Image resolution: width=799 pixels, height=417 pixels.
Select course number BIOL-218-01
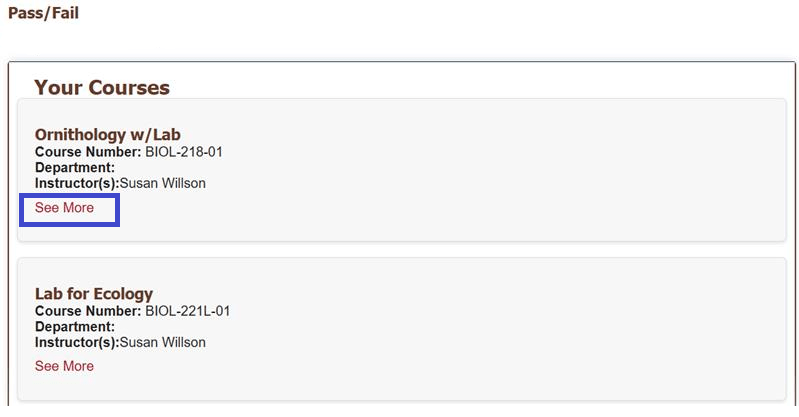[187, 152]
